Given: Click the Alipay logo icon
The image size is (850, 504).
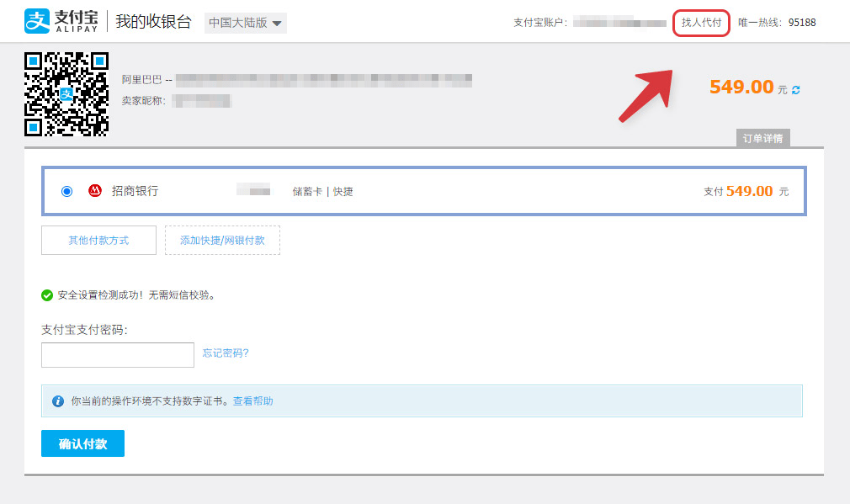Looking at the screenshot, I should tap(37, 21).
